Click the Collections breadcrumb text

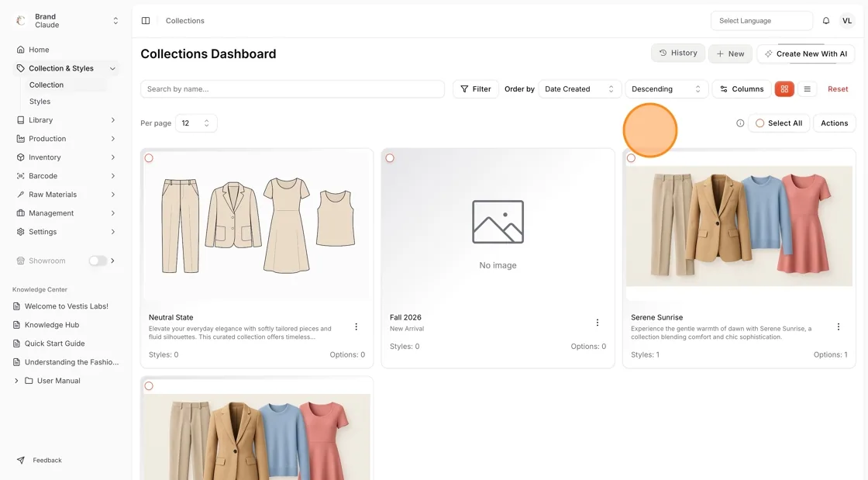[x=185, y=20]
